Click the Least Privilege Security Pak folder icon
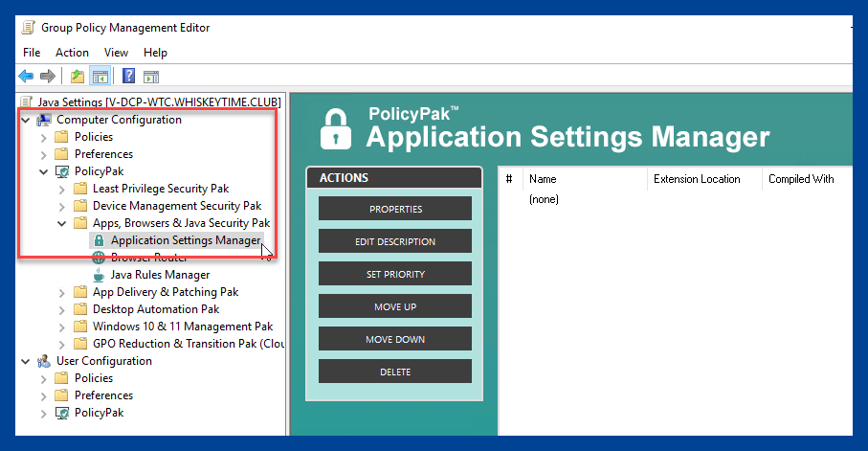This screenshot has height=451, width=868. [x=80, y=189]
